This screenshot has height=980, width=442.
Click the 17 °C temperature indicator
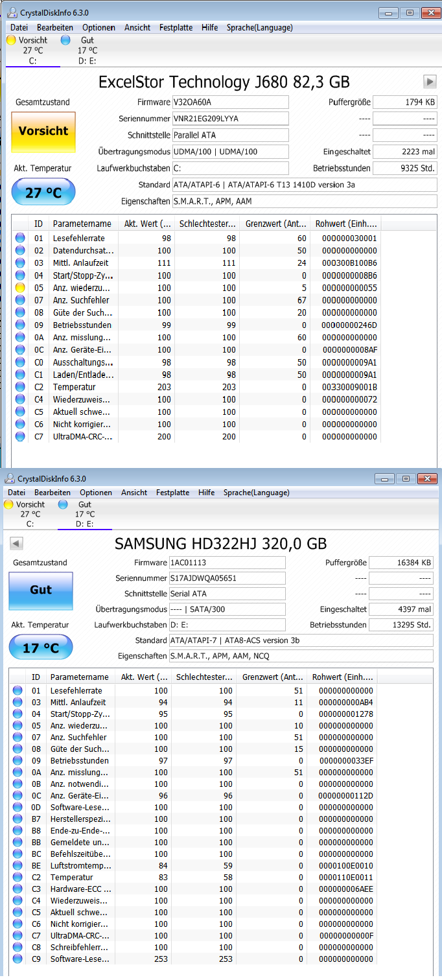(41, 647)
